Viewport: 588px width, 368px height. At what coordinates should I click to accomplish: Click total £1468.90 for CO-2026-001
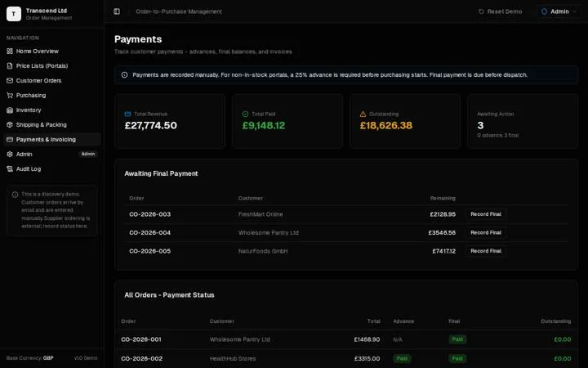tap(367, 339)
